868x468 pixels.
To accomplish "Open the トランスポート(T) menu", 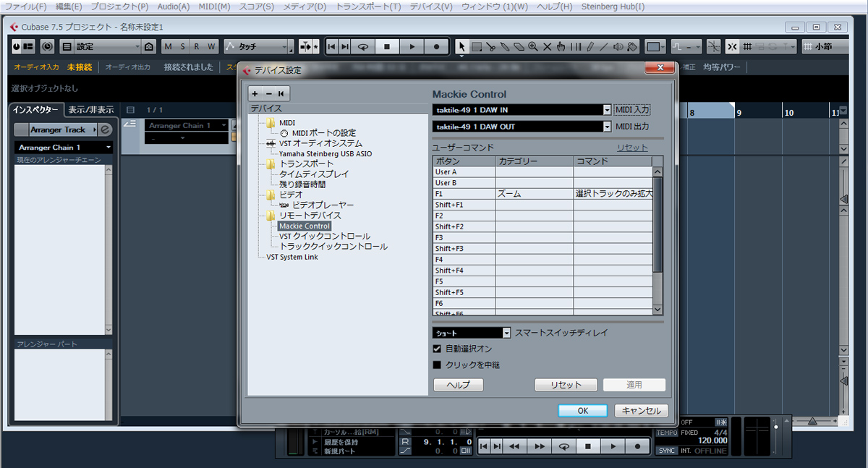I will 367,7.
